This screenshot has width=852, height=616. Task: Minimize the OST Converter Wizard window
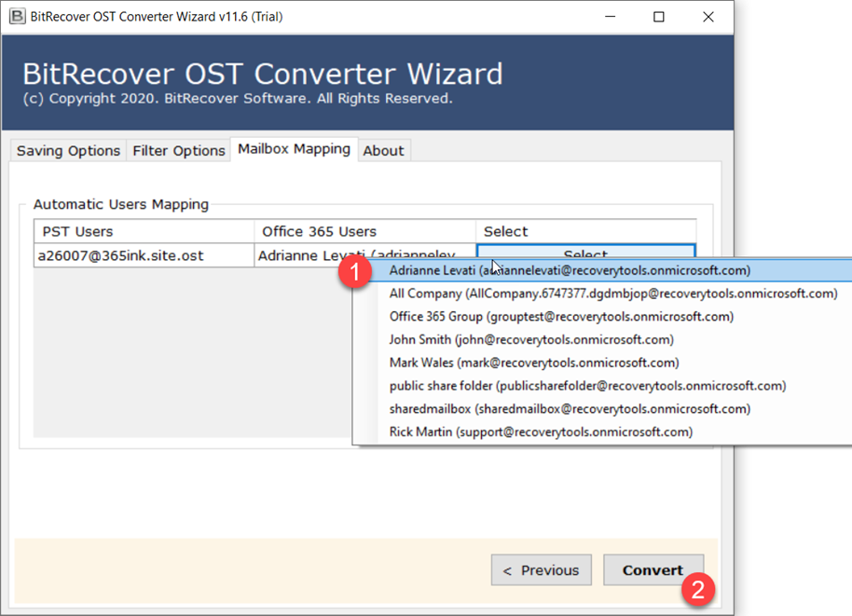tap(611, 17)
